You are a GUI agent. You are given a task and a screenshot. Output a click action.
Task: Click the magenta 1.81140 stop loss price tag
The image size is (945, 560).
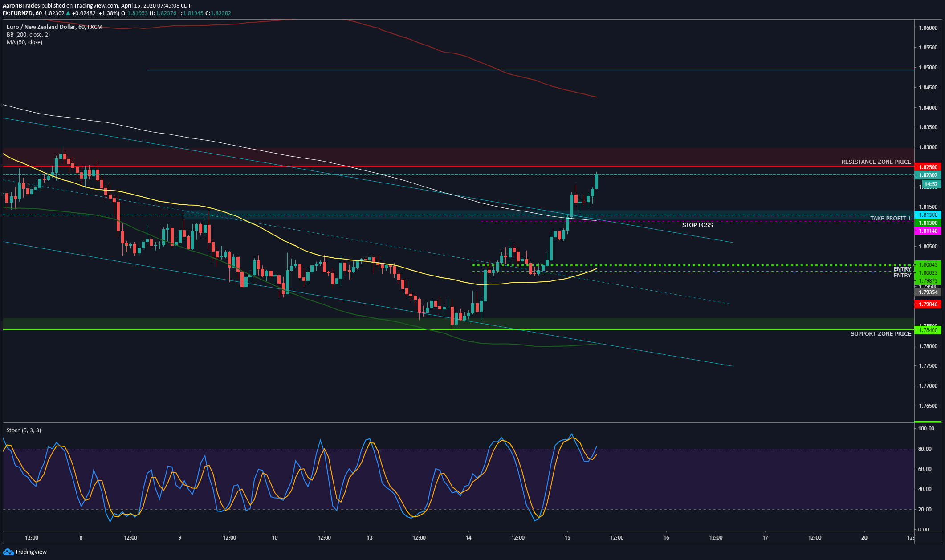coord(928,231)
